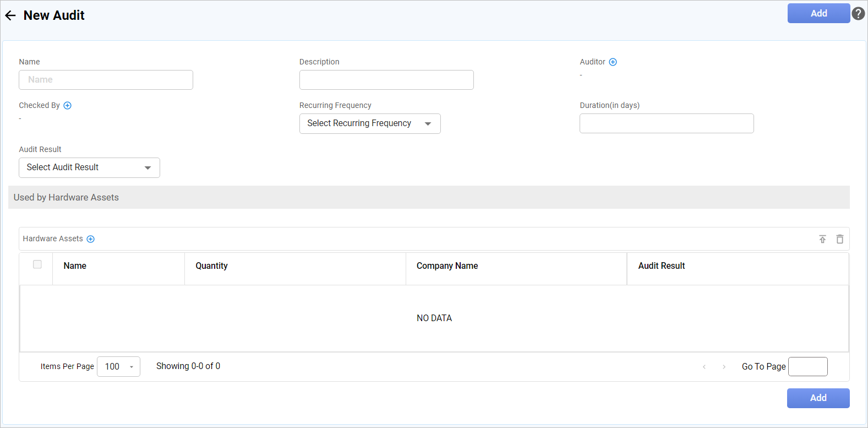
Task: Go to previous page arrow
Action: (704, 367)
